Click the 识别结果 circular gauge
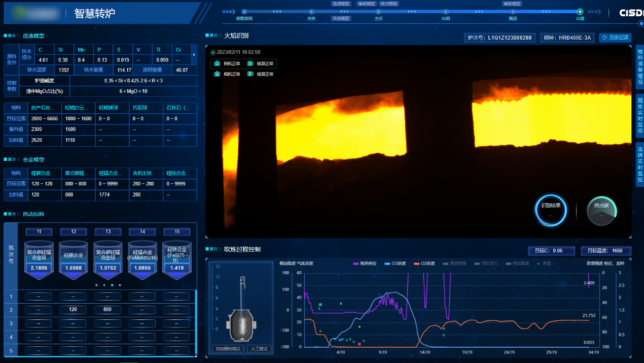Image resolution: width=644 pixels, height=363 pixels. [x=551, y=210]
